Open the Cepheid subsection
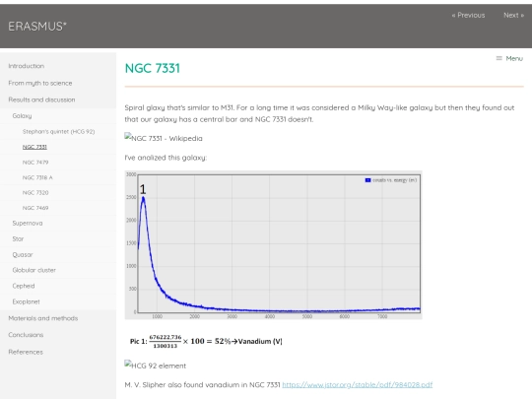 click(24, 286)
